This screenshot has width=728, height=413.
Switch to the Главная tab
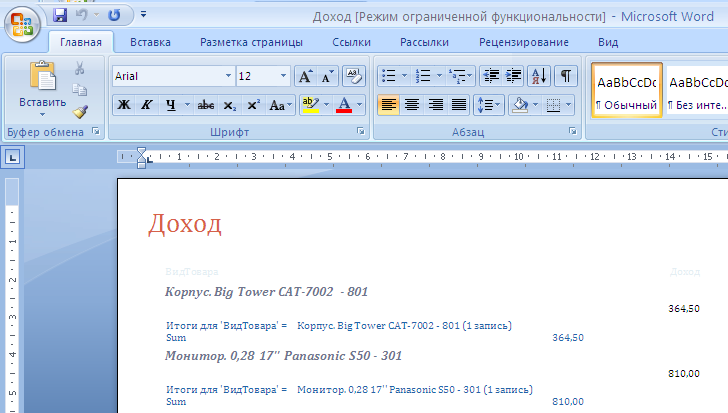pos(81,42)
